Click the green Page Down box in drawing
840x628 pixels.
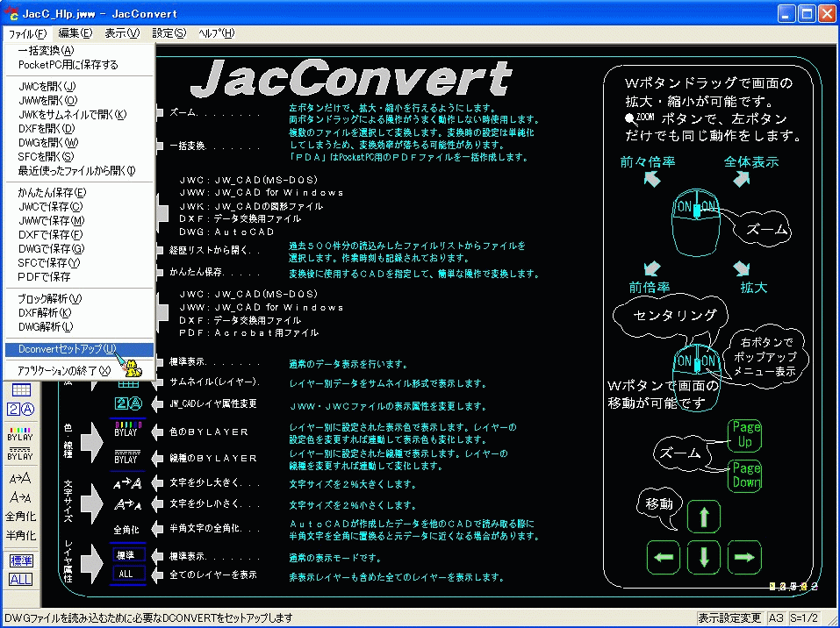pyautogui.click(x=745, y=475)
